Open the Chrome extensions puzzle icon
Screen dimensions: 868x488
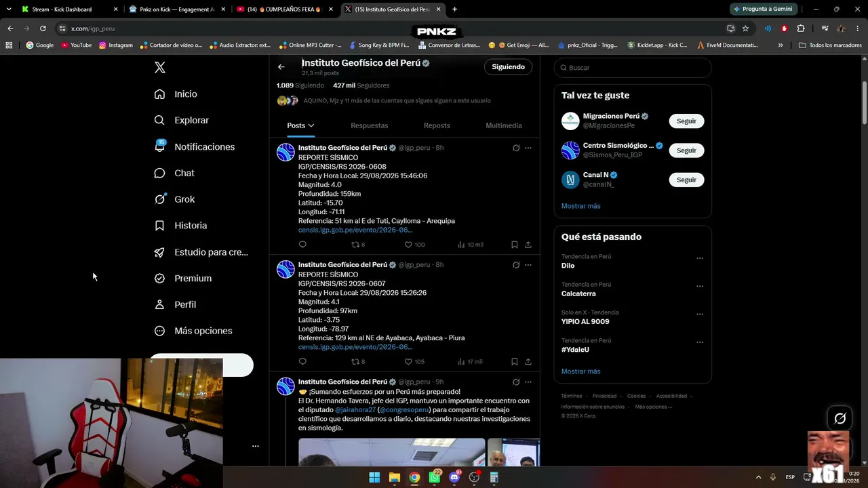[801, 28]
